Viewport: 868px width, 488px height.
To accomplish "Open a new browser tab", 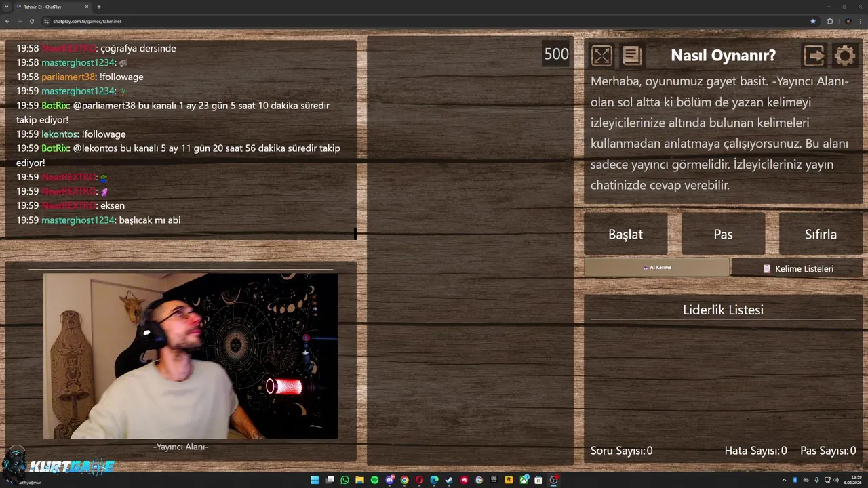I will pyautogui.click(x=99, y=7).
